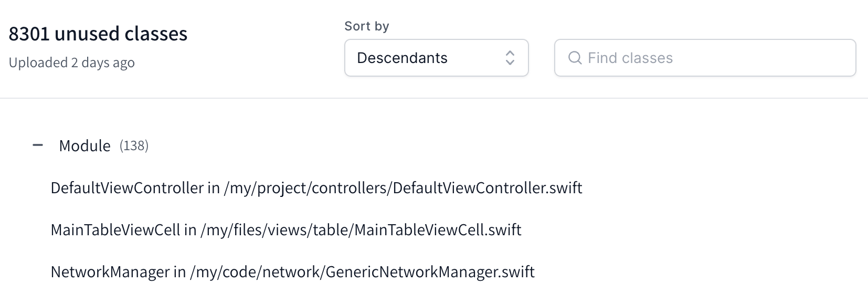The height and width of the screenshot is (293, 868).
Task: Click the word 'in' on NetworkManager row
Action: click(179, 272)
